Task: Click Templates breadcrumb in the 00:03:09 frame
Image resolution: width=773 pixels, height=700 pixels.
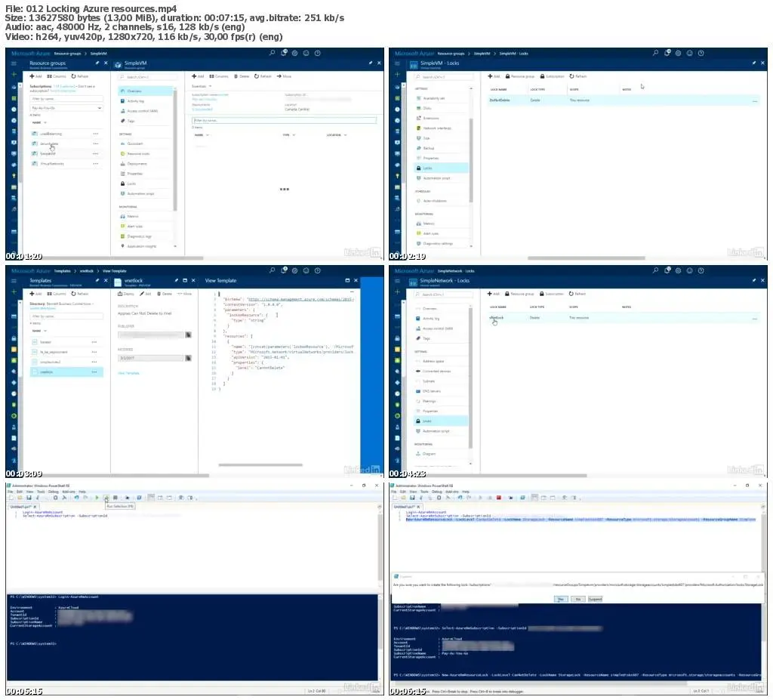Action: pyautogui.click(x=63, y=271)
